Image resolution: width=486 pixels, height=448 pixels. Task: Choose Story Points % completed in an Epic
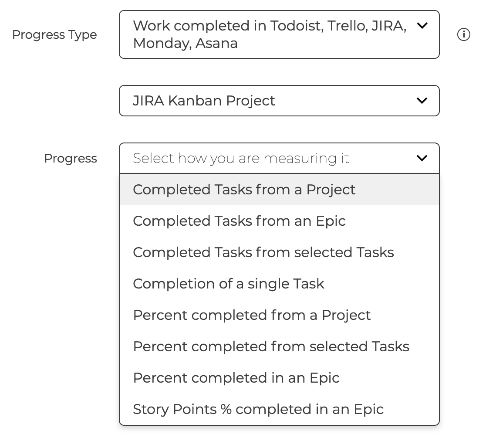[258, 409]
